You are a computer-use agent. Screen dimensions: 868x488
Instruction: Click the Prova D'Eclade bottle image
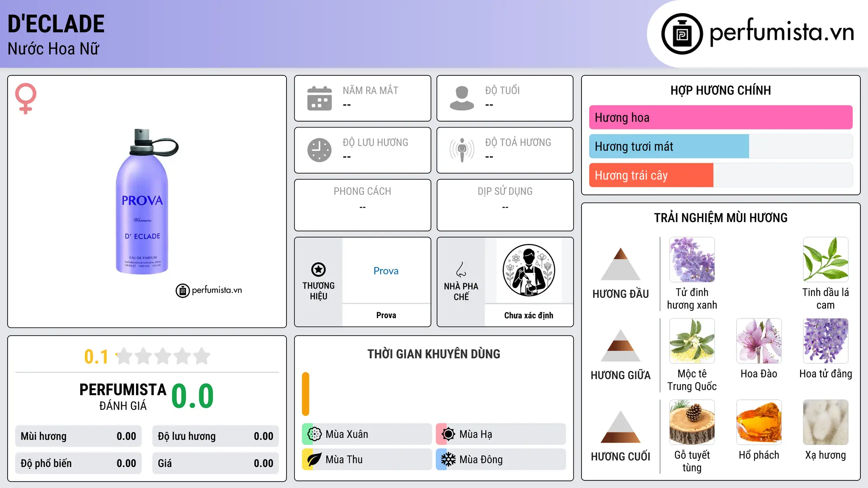point(146,202)
